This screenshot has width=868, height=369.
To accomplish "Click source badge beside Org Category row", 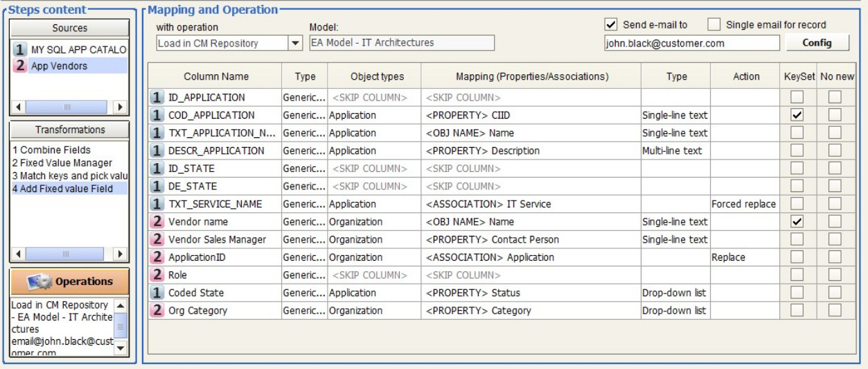I will coord(157,311).
